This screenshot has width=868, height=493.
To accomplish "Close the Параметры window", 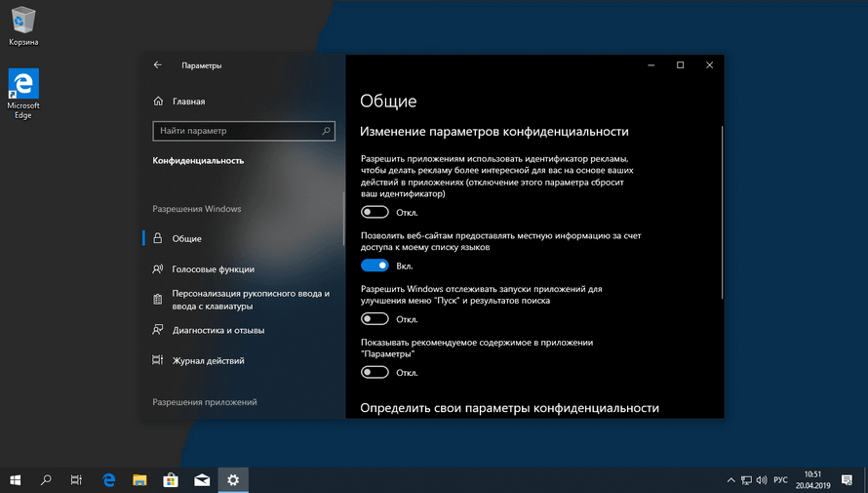I will coord(709,64).
